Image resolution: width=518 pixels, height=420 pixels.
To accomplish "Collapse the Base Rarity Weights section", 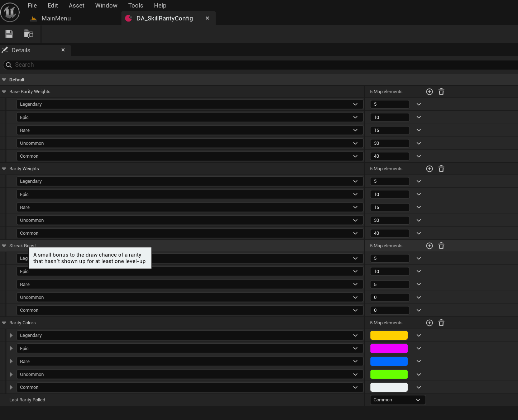I will pos(4,92).
